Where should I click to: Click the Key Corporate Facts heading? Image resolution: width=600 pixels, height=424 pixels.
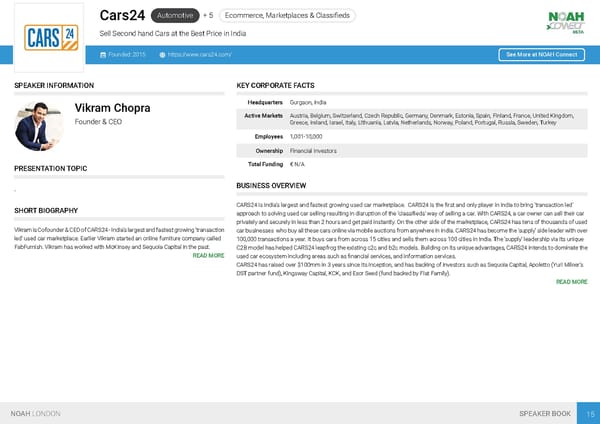[275, 86]
